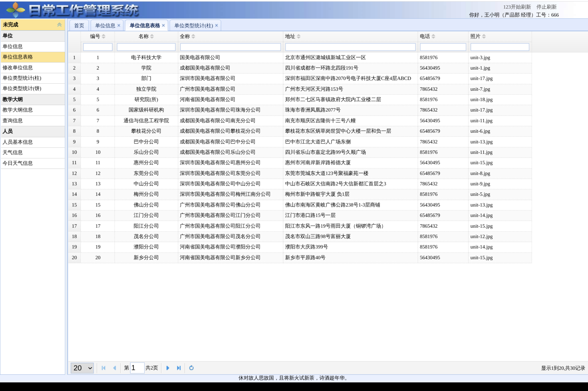Open 单位信息表格 in the sidebar
588x391 pixels.
(33, 57)
